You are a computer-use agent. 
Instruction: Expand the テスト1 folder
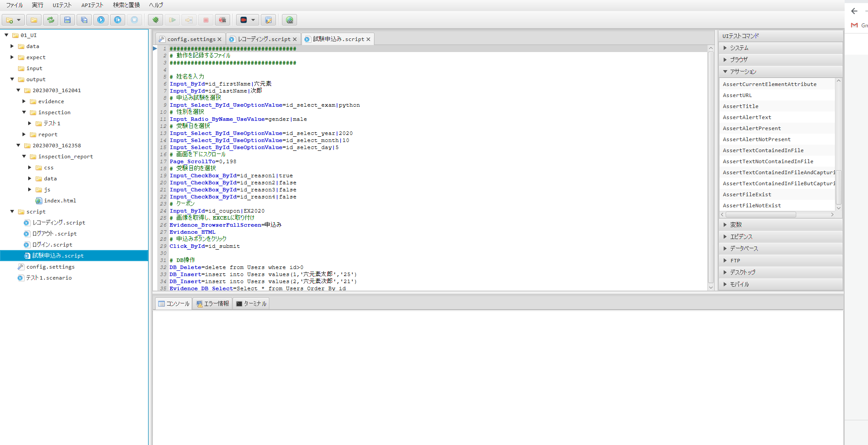coord(30,123)
